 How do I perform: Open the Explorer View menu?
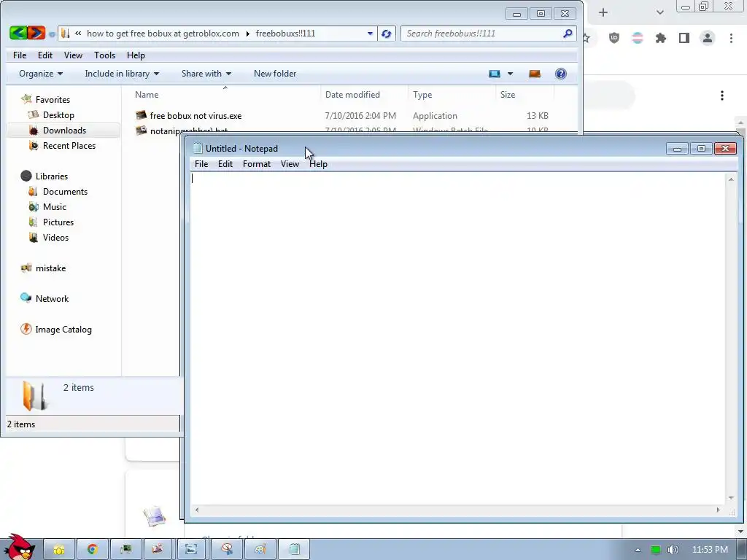point(74,55)
